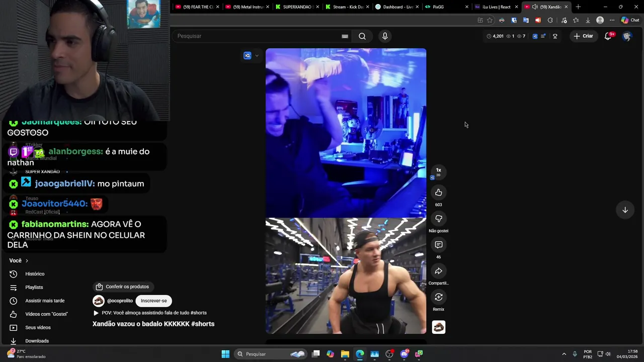Screen dimensions: 644x362
Task: Open the sound source thumbnail below Remix
Action: tap(438, 327)
